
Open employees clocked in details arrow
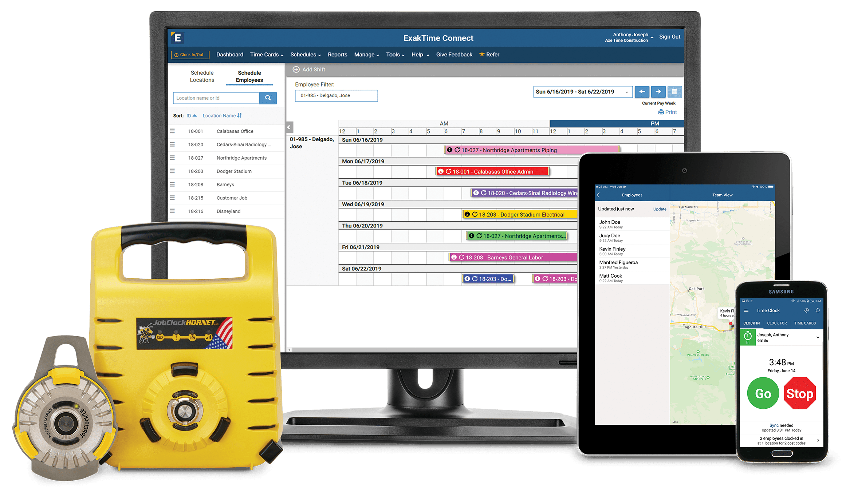818,440
